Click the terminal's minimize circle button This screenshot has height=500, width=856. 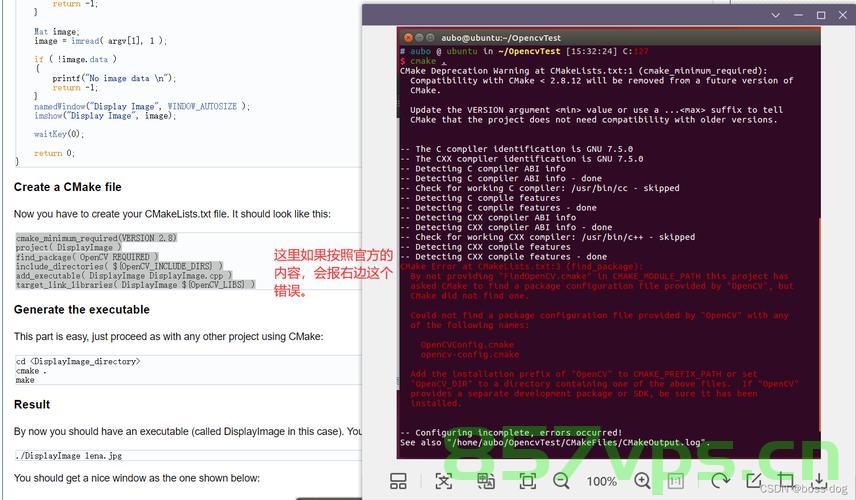(x=419, y=38)
